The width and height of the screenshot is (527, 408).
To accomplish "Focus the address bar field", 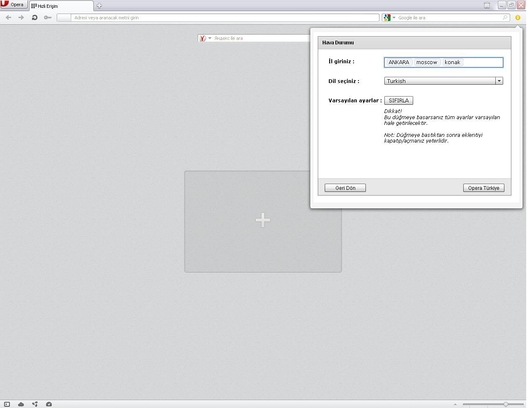I will click(218, 17).
